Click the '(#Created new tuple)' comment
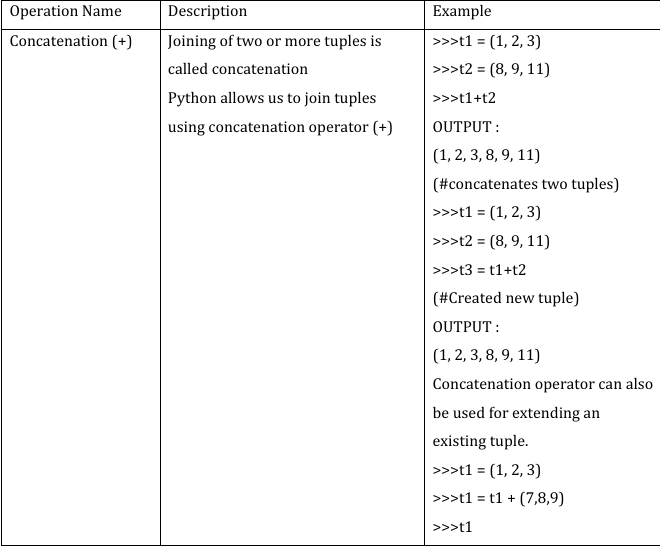The width and height of the screenshot is (660, 546). (506, 298)
